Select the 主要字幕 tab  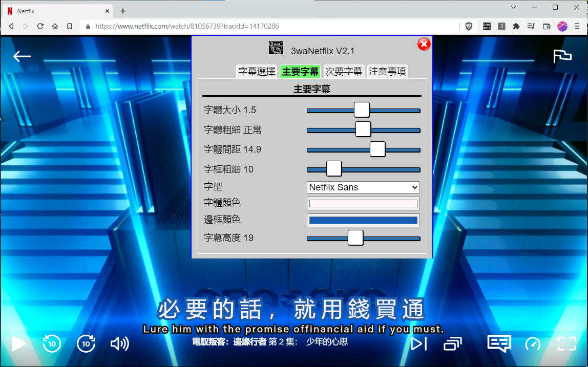pos(300,71)
